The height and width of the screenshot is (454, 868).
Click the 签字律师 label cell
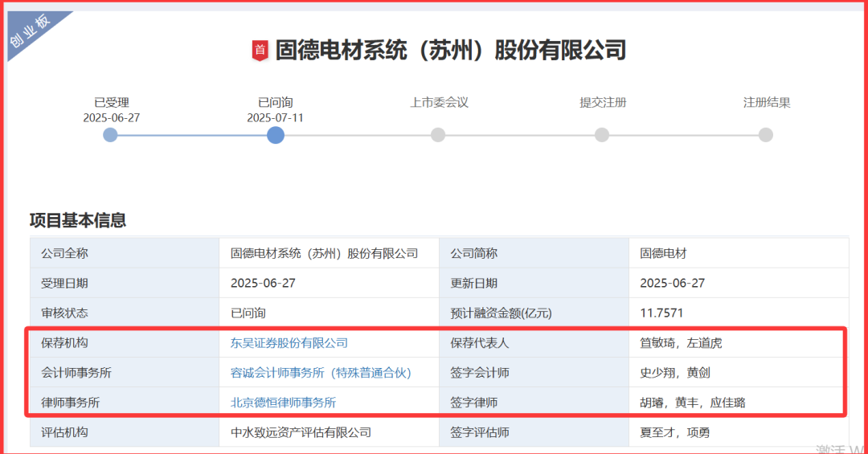534,403
